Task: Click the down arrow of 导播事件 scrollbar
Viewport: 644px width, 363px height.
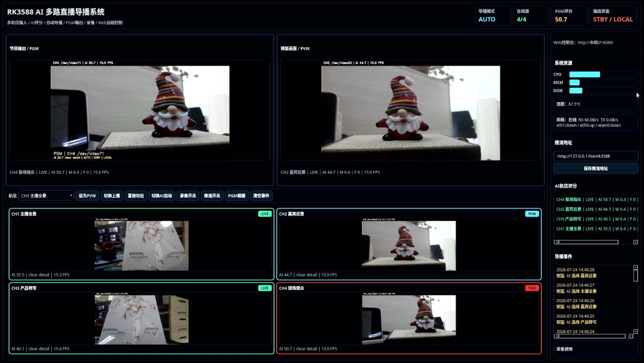Action: [636, 331]
